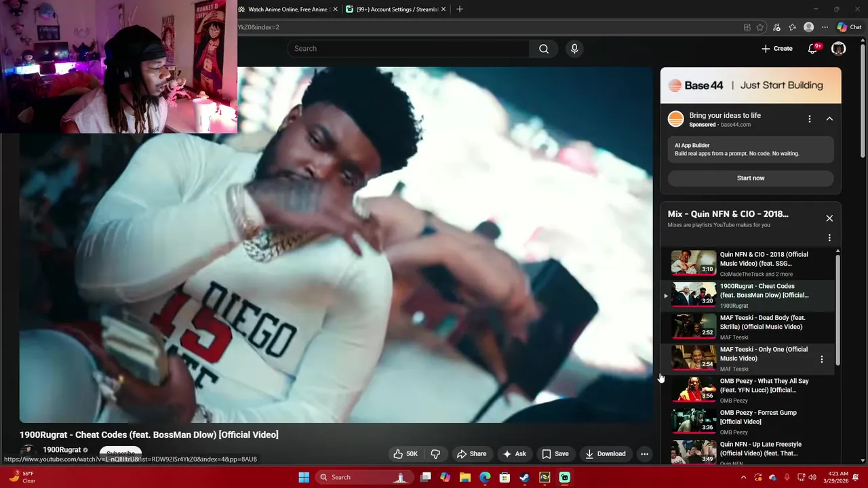Click the YouTube search magnifier button
This screenshot has width=868, height=488.
tap(544, 49)
